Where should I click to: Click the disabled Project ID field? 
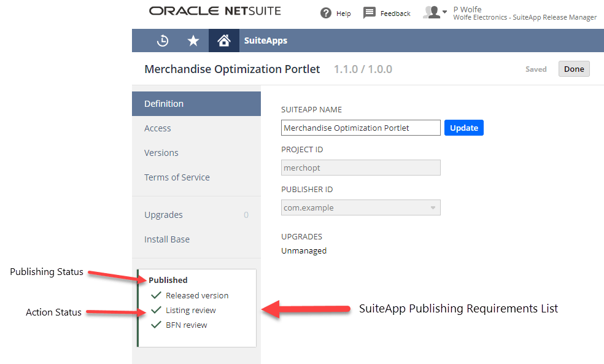[360, 168]
